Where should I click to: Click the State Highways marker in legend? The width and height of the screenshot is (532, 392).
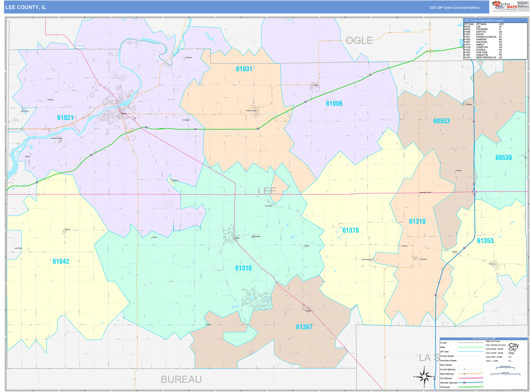point(464,374)
